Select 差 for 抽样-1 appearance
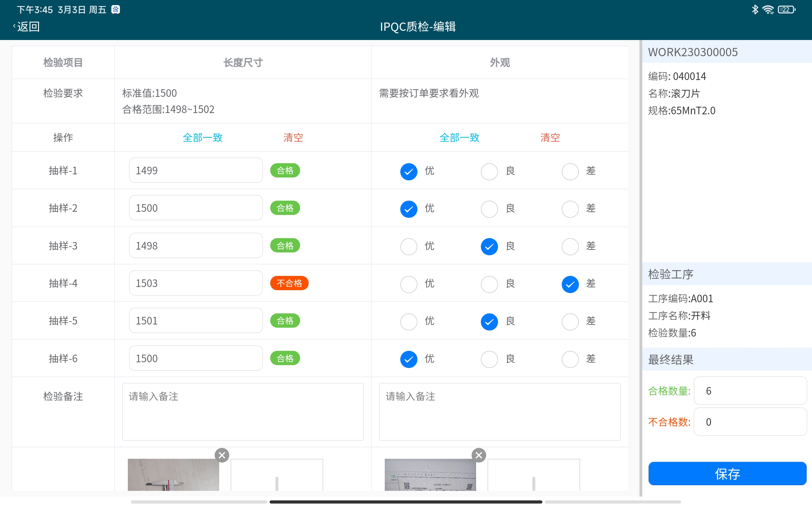Viewport: 812px width, 508px height. tap(570, 172)
